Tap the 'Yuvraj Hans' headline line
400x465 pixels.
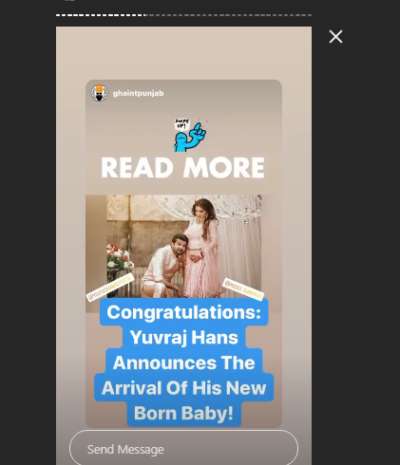tap(184, 337)
